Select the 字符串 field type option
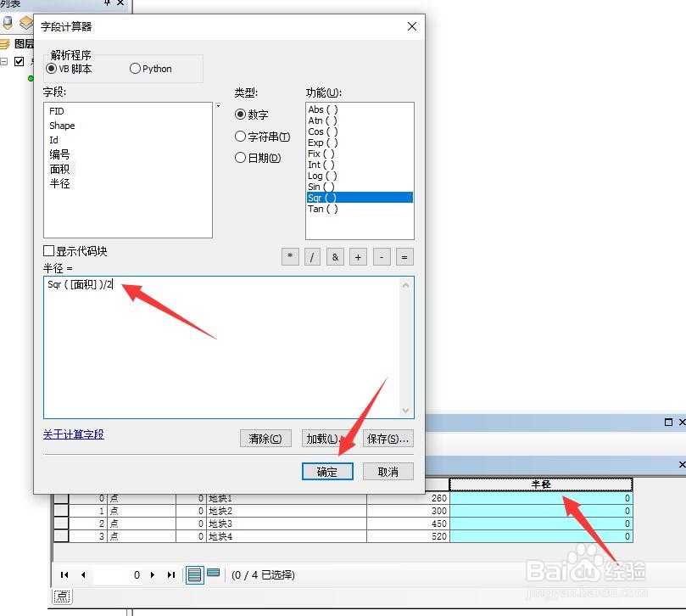The width and height of the screenshot is (686, 616). tap(240, 136)
